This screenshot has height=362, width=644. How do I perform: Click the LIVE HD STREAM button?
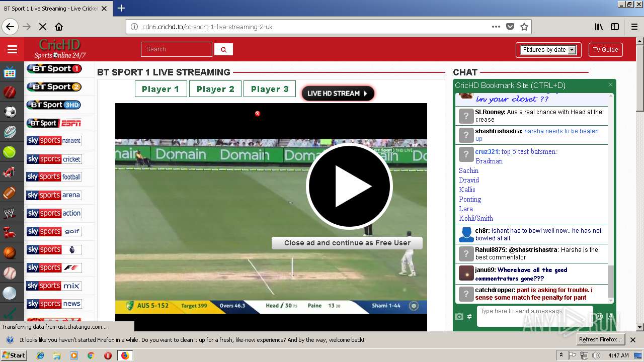coord(338,93)
